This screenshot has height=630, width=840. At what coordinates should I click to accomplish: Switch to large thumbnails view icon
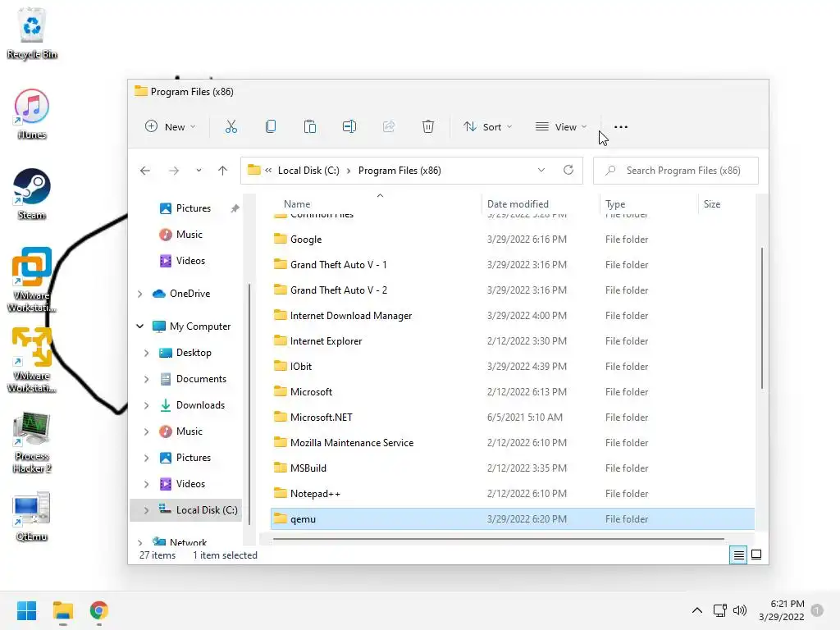pos(756,555)
